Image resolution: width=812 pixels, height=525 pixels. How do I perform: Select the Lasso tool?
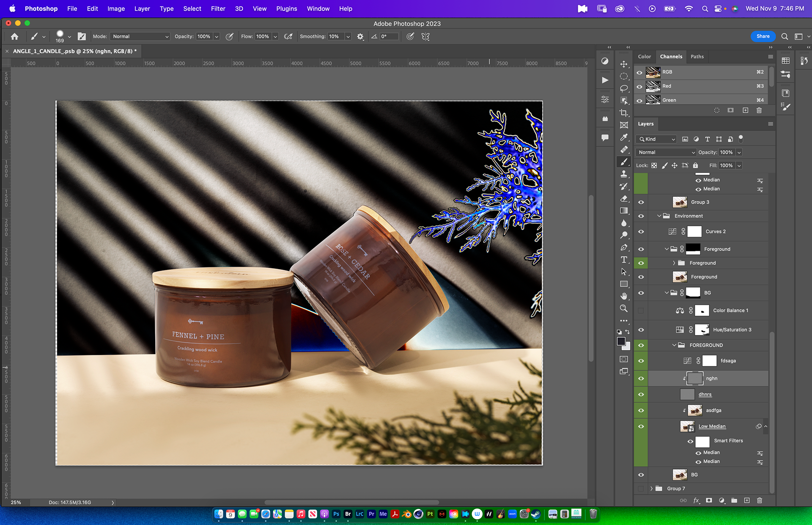point(624,88)
